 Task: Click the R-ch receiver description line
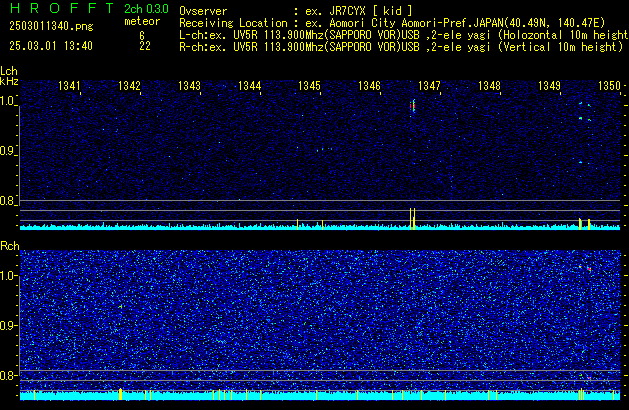(401, 47)
